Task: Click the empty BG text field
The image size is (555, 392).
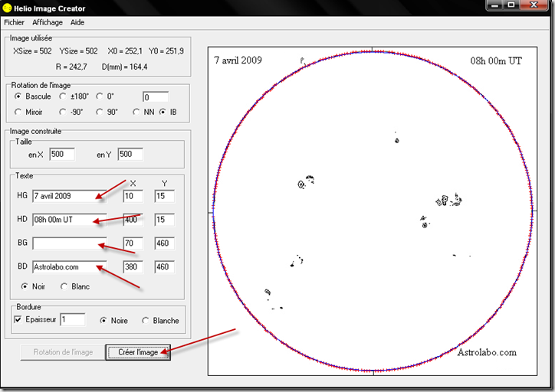Action: 69,243
